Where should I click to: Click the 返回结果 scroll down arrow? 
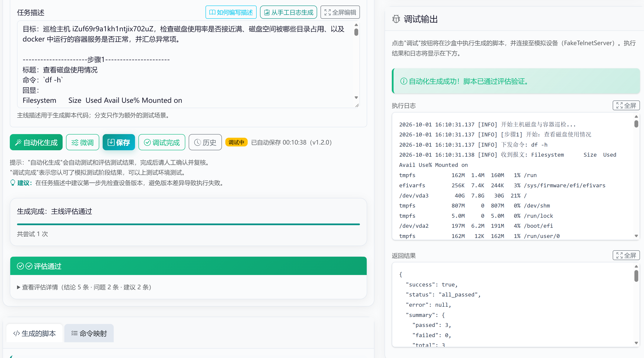[636, 343]
